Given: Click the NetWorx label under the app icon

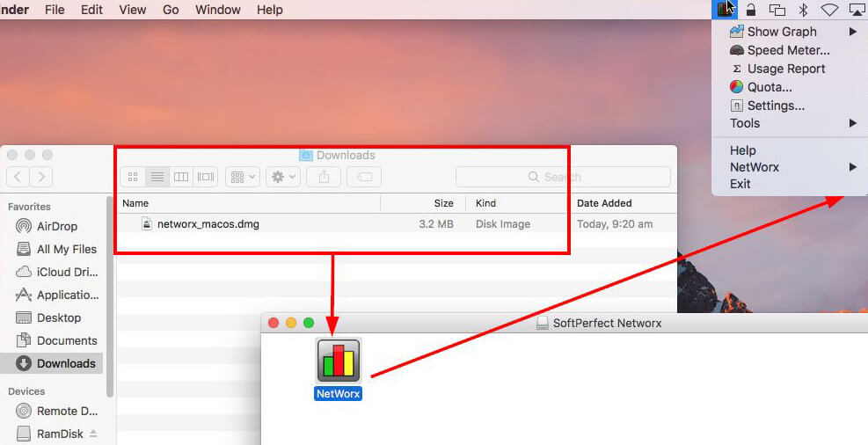Looking at the screenshot, I should 339,393.
